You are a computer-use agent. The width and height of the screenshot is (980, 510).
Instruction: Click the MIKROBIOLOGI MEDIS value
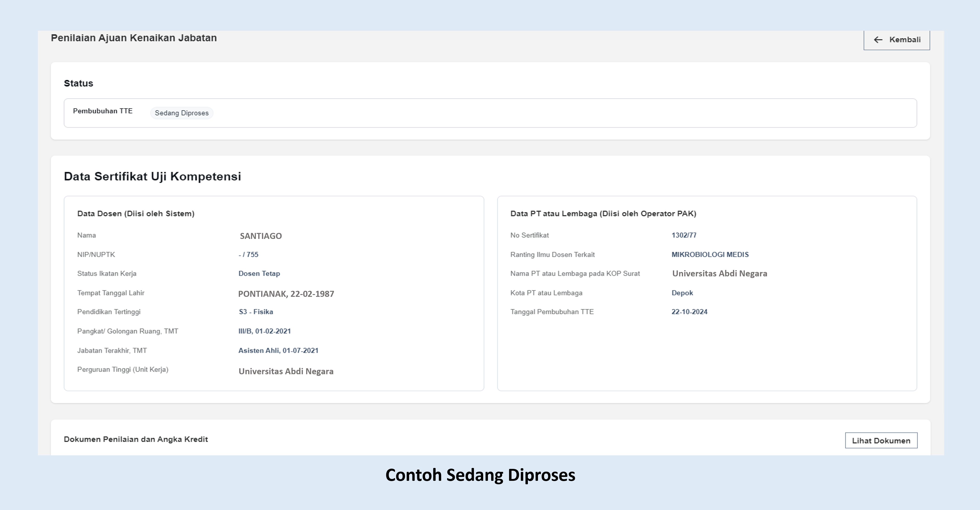pyautogui.click(x=710, y=255)
